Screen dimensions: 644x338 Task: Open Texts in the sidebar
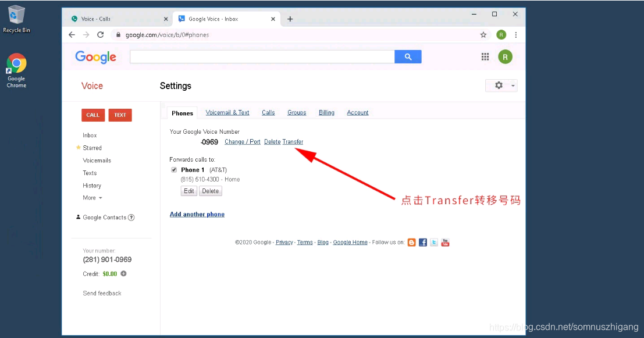pos(90,173)
